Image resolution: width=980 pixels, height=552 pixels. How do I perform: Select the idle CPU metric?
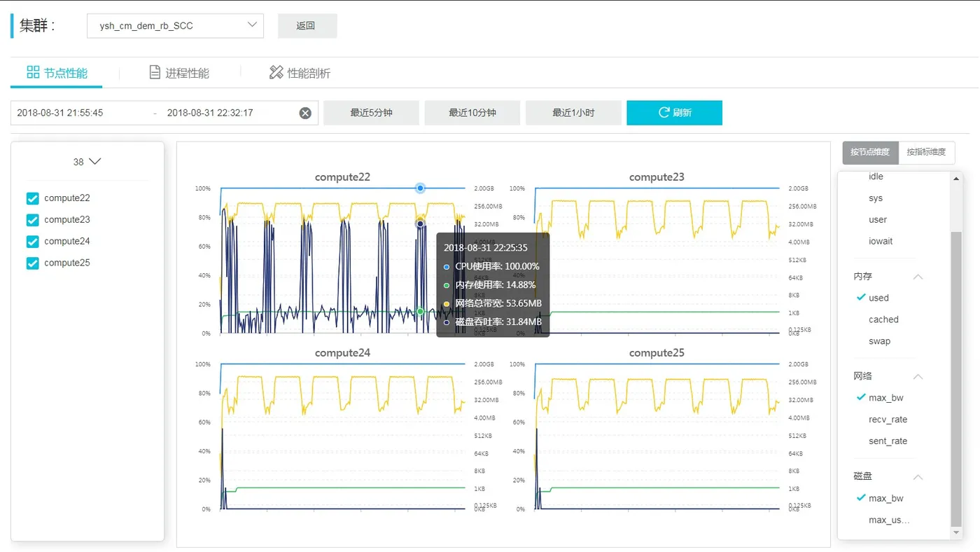coord(876,177)
